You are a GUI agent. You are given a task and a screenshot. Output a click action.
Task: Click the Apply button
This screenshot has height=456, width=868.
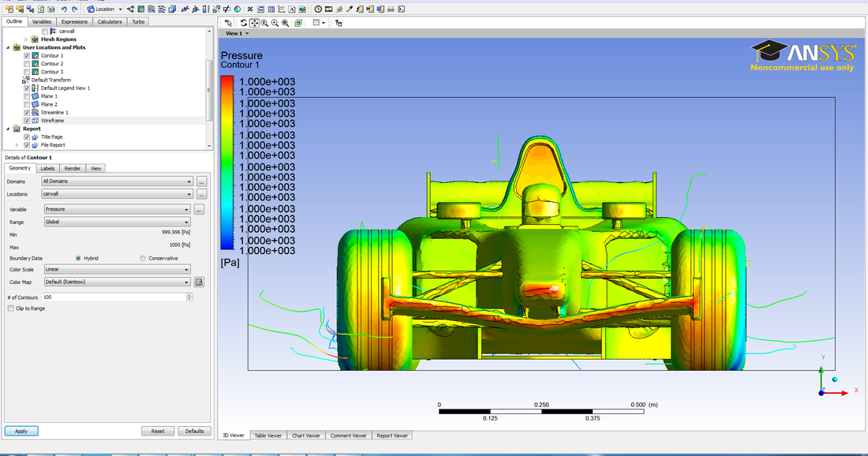21,431
